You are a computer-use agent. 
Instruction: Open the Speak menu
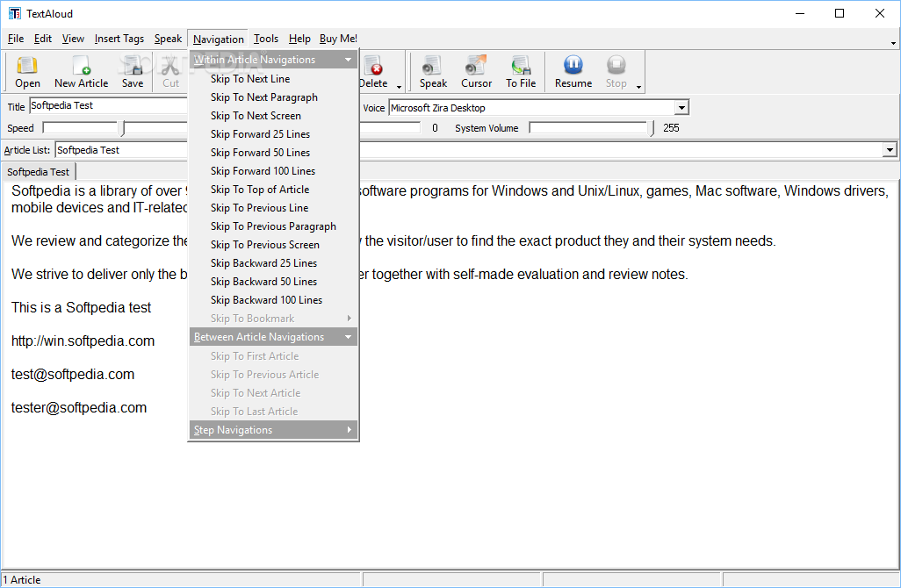point(168,39)
